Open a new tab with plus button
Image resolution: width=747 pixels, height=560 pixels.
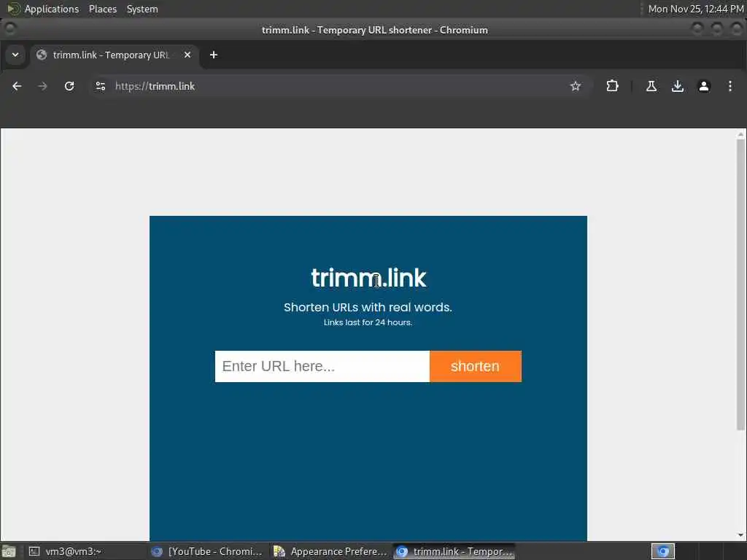click(x=214, y=55)
